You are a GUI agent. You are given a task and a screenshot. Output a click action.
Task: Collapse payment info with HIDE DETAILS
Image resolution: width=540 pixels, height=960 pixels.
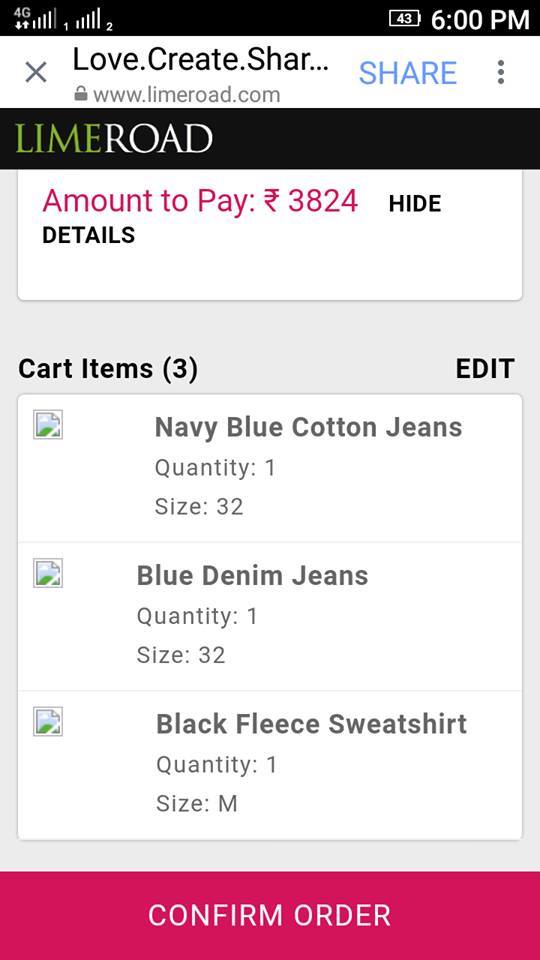tap(242, 219)
